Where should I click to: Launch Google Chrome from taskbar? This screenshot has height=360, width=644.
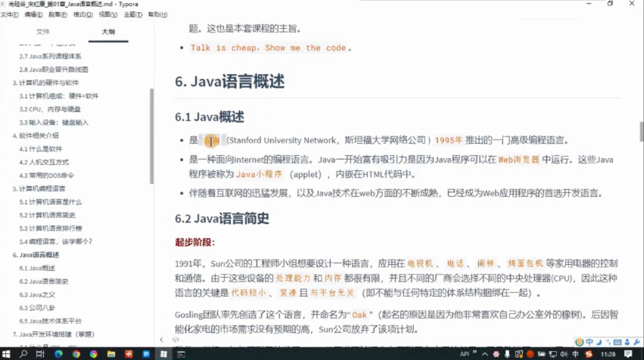[x=76, y=354]
